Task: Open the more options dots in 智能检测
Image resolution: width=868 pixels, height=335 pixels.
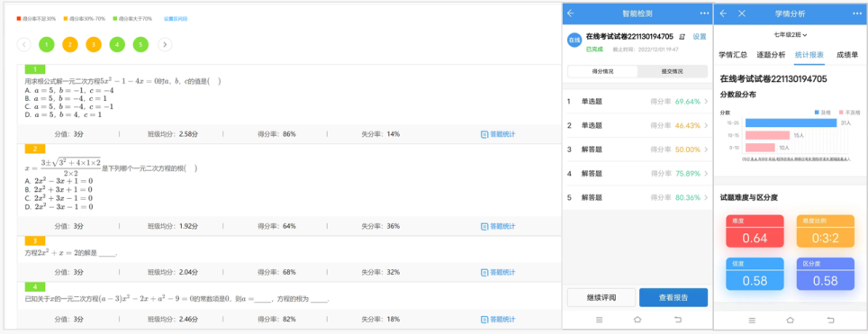Action: (x=704, y=14)
